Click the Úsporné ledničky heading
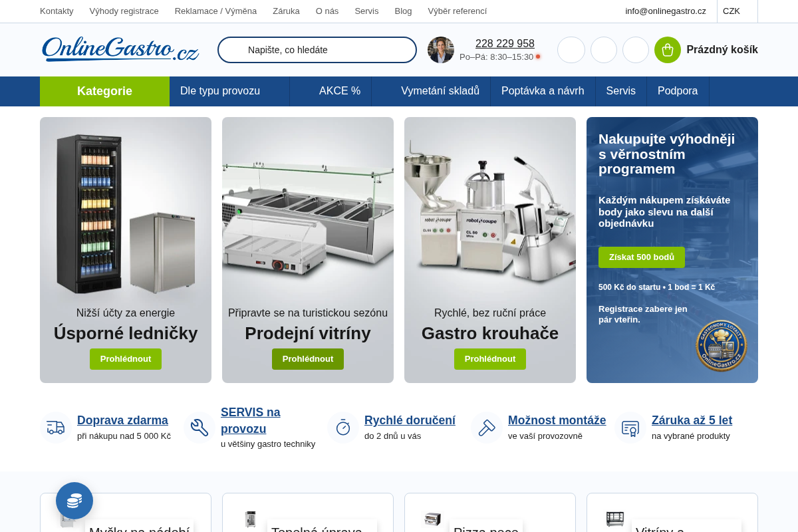This screenshot has width=798, height=532. coord(126,333)
